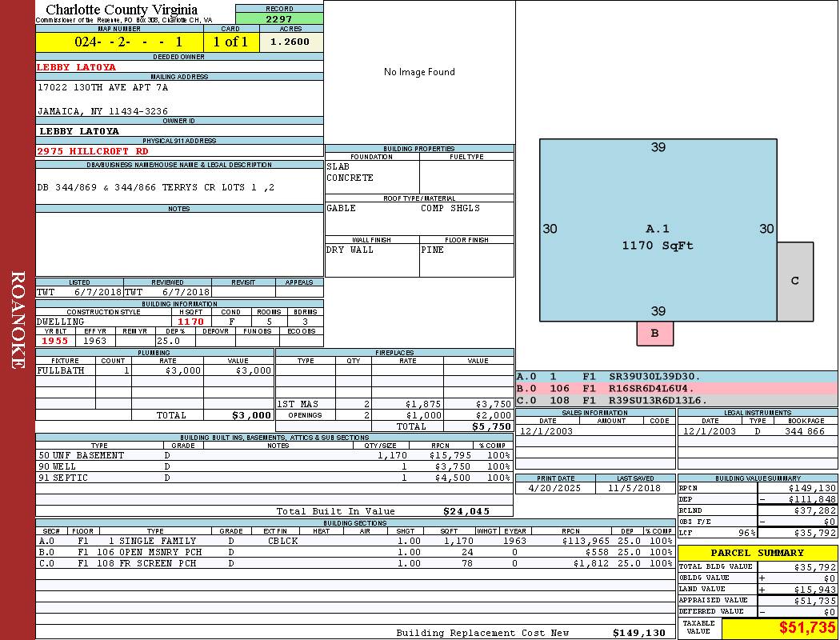The height and width of the screenshot is (640, 840).
Task: Click the FULLBATH plumbing fixture row
Action: [x=155, y=370]
